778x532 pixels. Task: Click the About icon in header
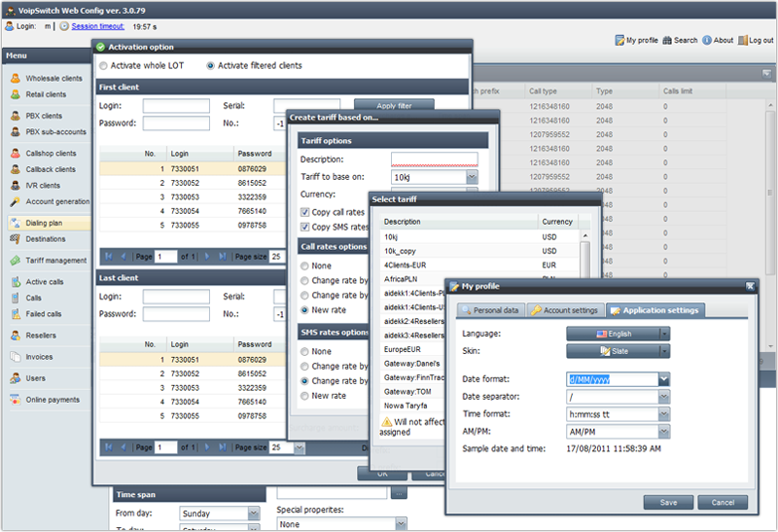pos(707,40)
